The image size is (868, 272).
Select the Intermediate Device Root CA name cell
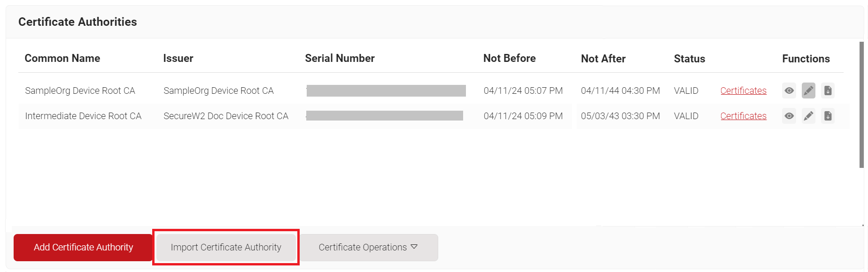[83, 116]
